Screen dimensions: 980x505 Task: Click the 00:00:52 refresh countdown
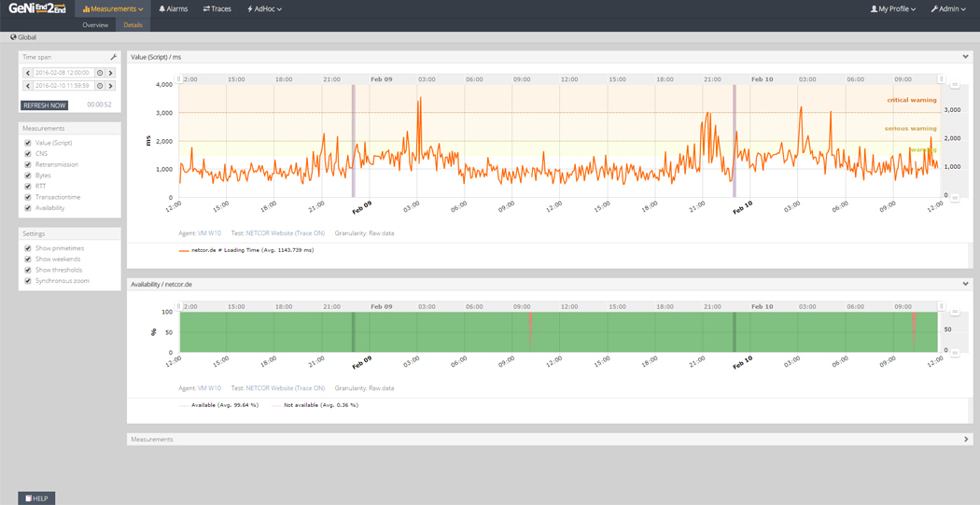(99, 105)
